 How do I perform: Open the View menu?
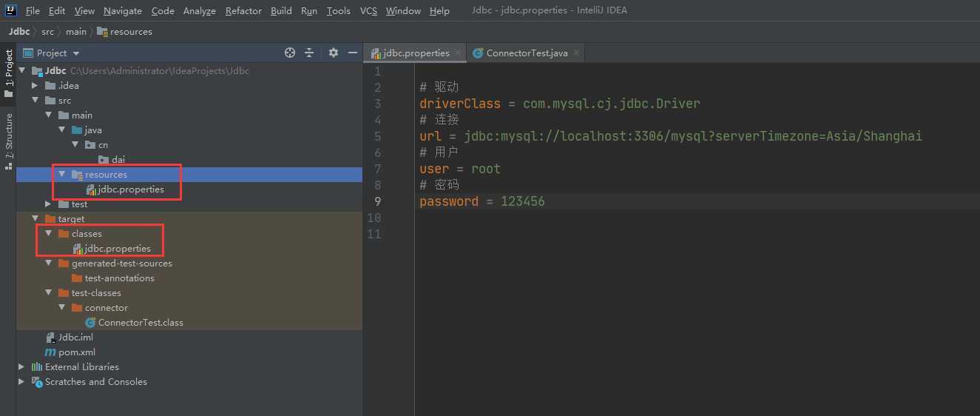click(x=84, y=11)
